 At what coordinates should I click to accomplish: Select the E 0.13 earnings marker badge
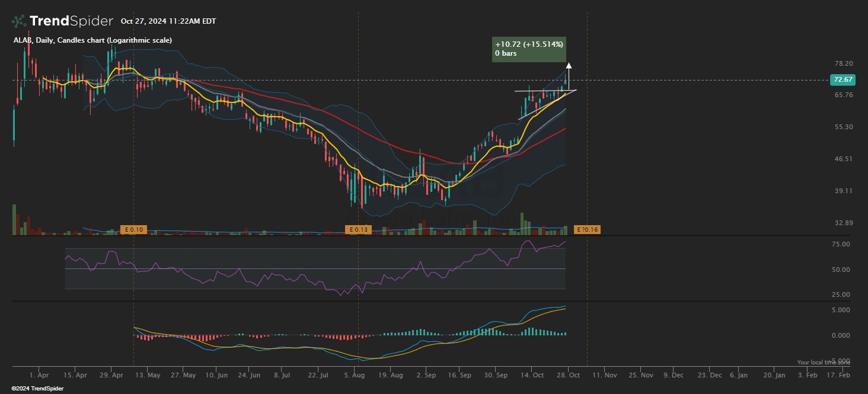tap(358, 229)
